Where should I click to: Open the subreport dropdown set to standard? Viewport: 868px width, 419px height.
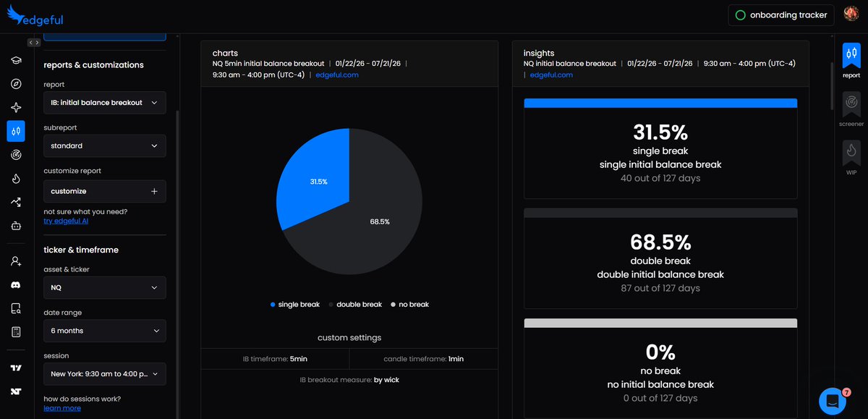pos(105,145)
